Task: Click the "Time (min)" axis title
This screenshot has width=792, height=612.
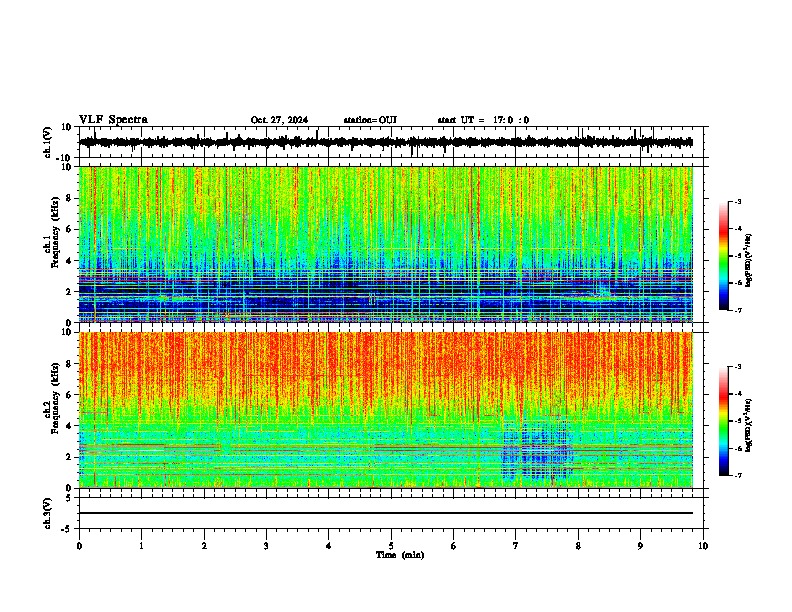Action: click(400, 555)
